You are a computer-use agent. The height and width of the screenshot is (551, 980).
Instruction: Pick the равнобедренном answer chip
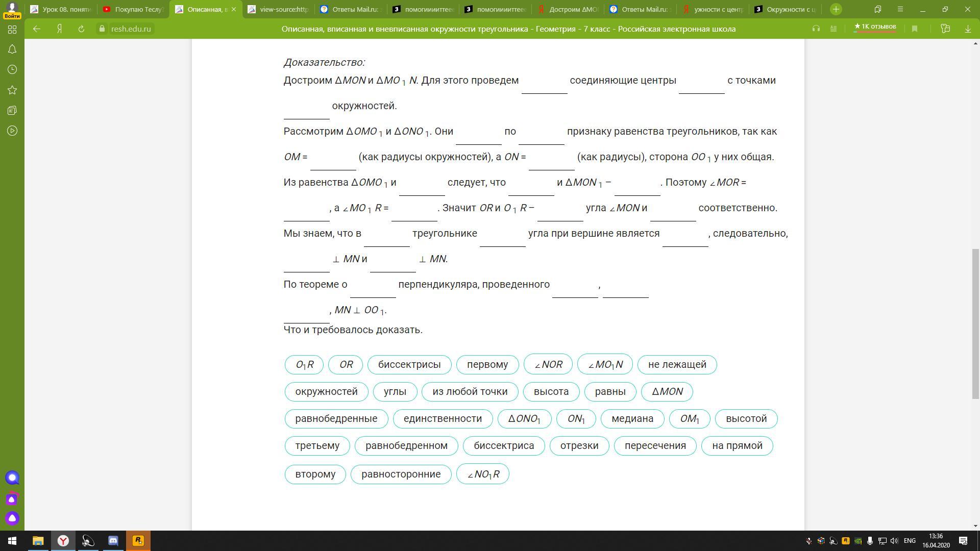coord(406,446)
